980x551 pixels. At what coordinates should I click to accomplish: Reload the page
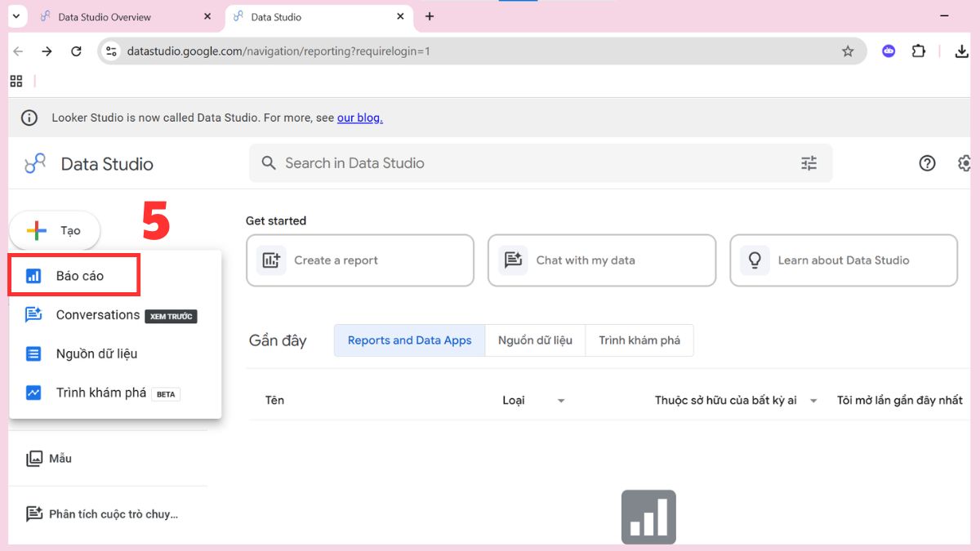76,51
